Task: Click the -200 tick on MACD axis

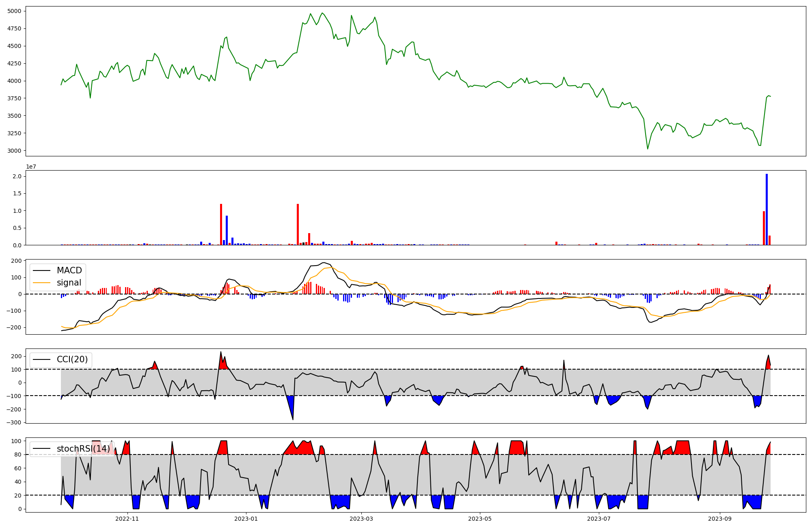Action: [14, 327]
